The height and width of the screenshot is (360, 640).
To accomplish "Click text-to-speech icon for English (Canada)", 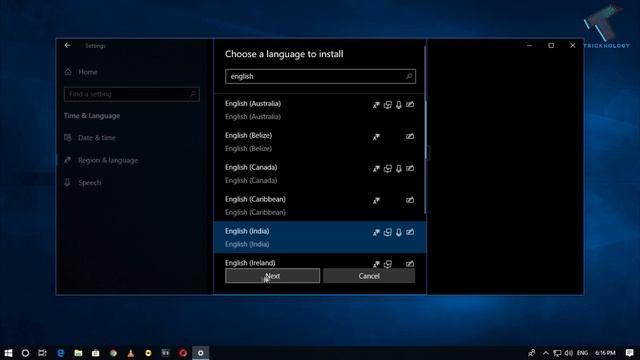I will [x=388, y=169].
